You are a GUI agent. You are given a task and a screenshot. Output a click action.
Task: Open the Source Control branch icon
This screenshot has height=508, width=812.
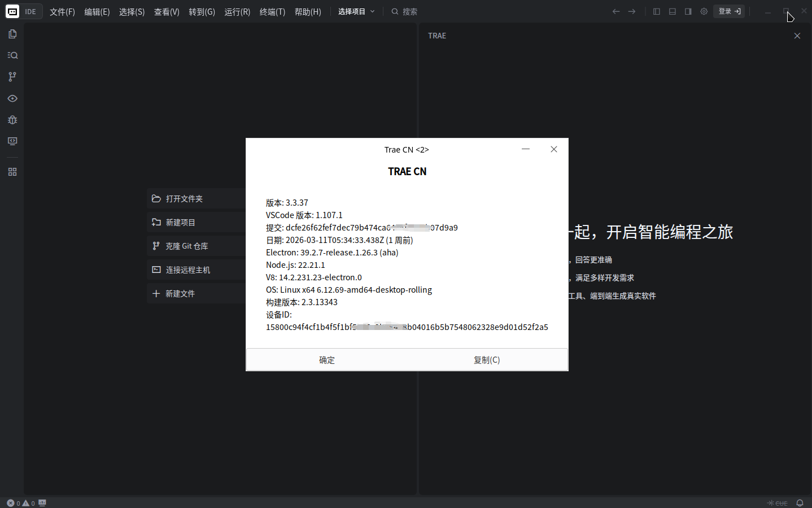tap(12, 77)
